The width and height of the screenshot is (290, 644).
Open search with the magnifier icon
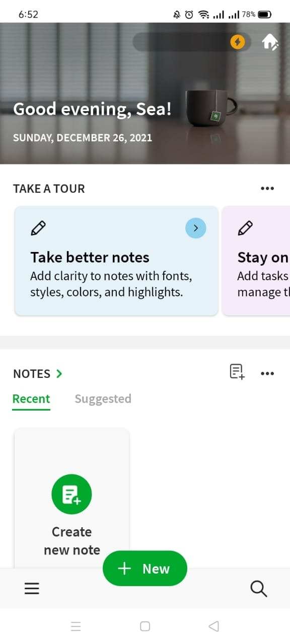(259, 588)
